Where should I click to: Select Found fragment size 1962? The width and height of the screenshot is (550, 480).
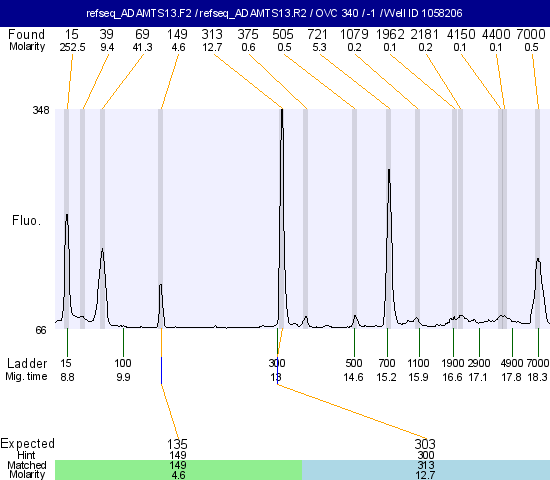[390, 34]
